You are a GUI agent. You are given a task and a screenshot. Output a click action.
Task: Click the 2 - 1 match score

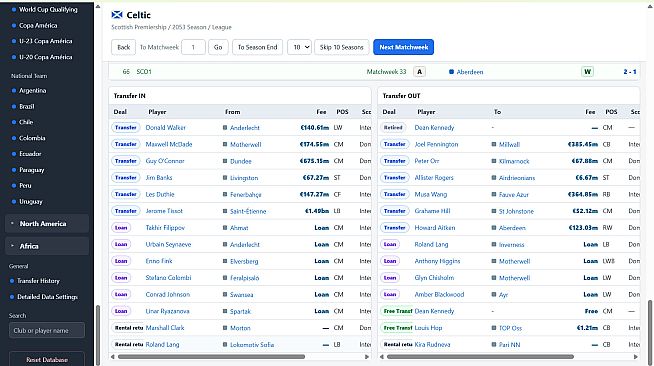(630, 72)
